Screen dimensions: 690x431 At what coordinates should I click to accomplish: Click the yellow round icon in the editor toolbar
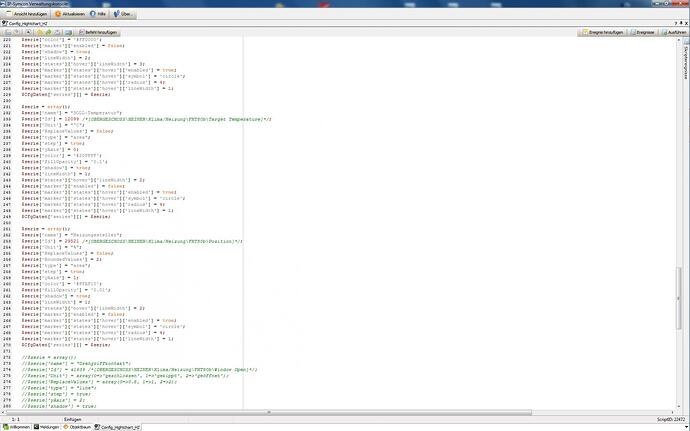(40, 33)
